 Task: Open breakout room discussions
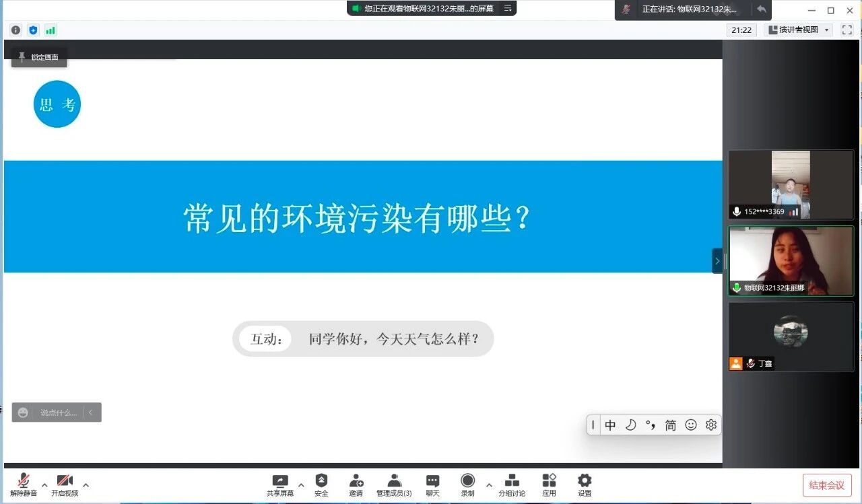point(512,480)
